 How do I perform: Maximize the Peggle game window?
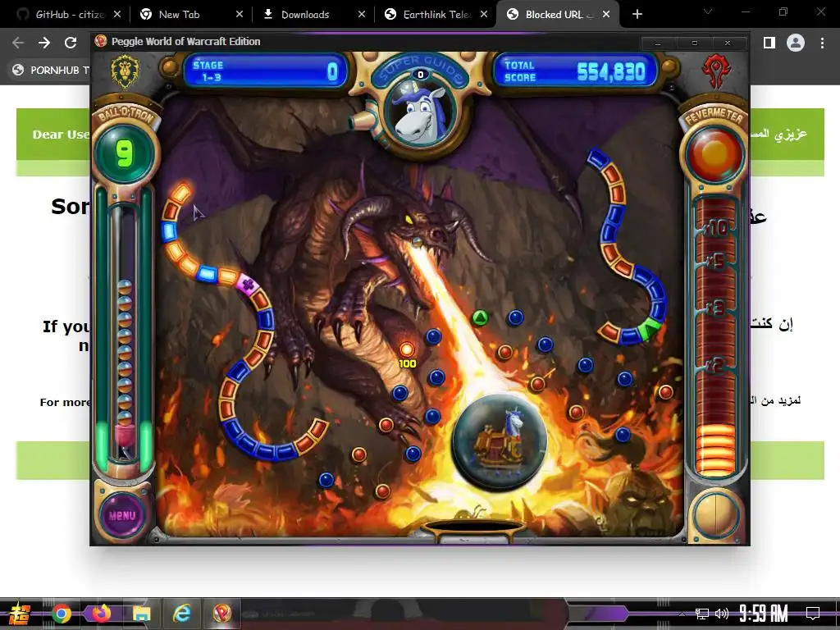click(x=694, y=43)
